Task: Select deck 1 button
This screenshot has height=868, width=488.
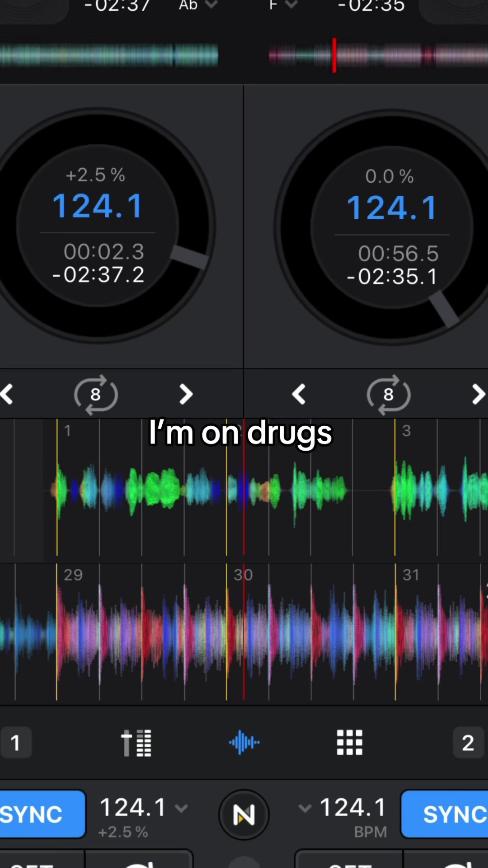Action: [x=16, y=742]
